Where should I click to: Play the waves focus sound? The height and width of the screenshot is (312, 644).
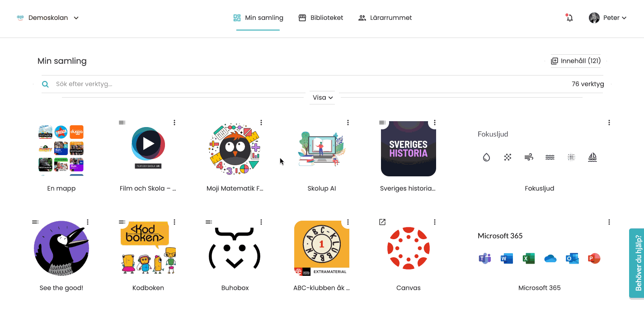(550, 157)
